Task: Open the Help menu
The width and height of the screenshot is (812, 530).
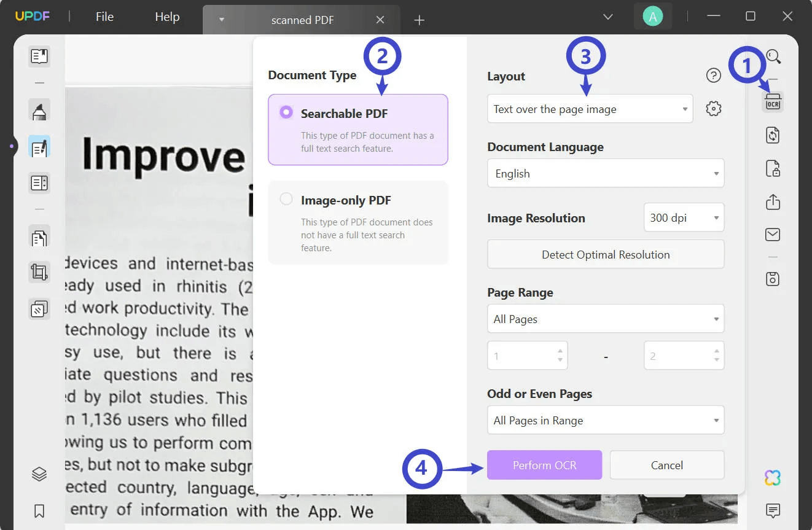Action: coord(167,17)
